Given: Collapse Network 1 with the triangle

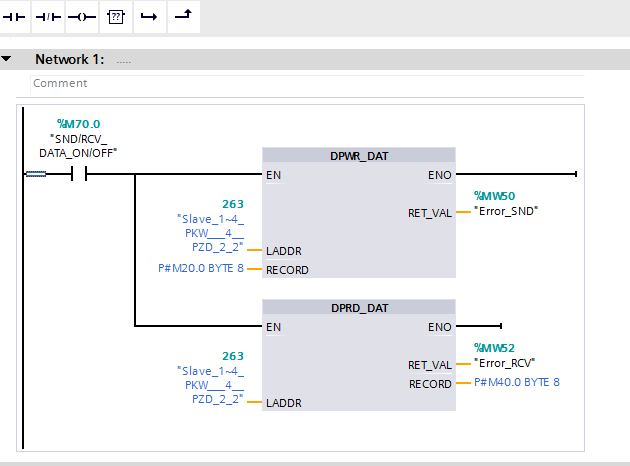Looking at the screenshot, I should [8, 60].
